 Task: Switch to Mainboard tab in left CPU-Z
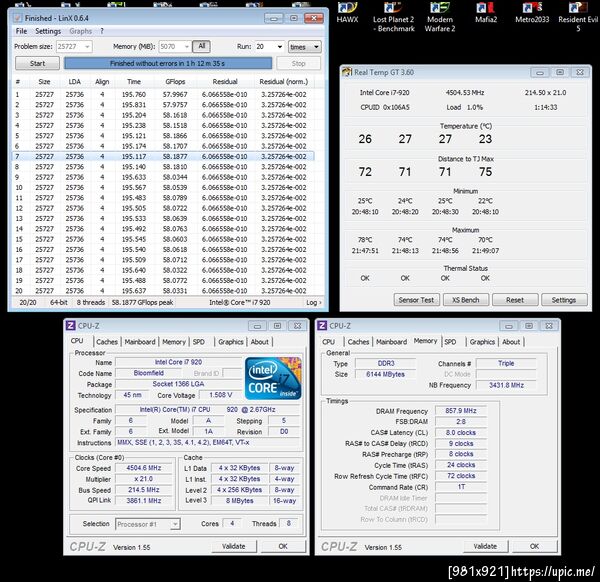[x=140, y=342]
